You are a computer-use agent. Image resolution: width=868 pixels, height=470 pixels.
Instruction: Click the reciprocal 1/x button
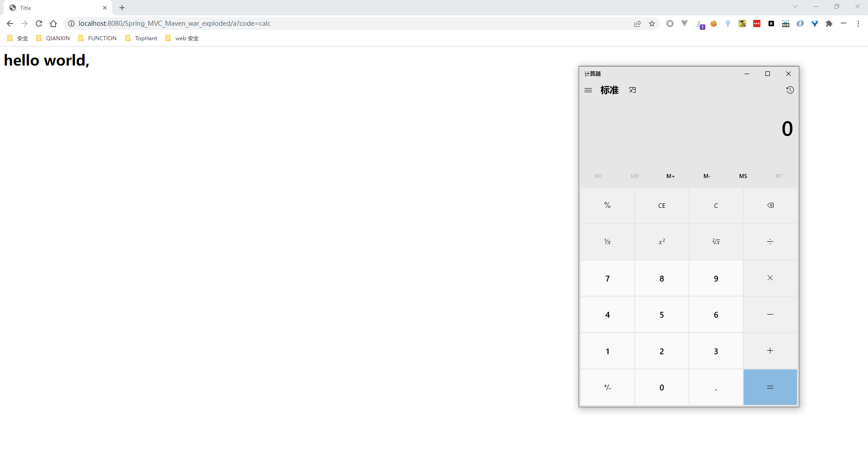(608, 242)
